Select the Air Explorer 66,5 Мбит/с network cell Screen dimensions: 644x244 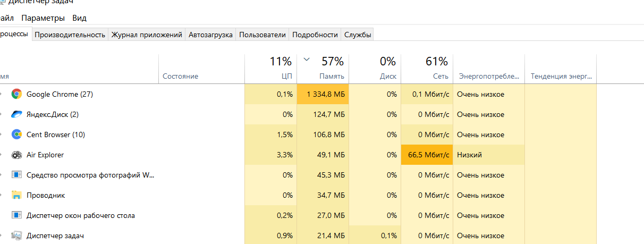tap(427, 155)
